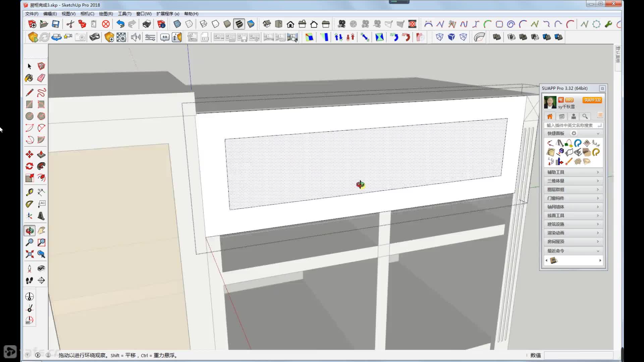Activate the Push/Pull tool

click(41, 154)
